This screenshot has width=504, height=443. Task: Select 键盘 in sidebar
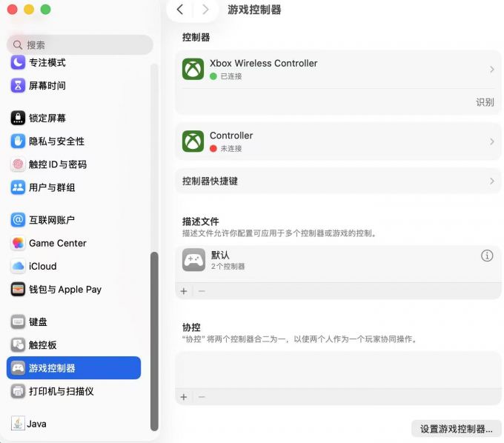73,322
